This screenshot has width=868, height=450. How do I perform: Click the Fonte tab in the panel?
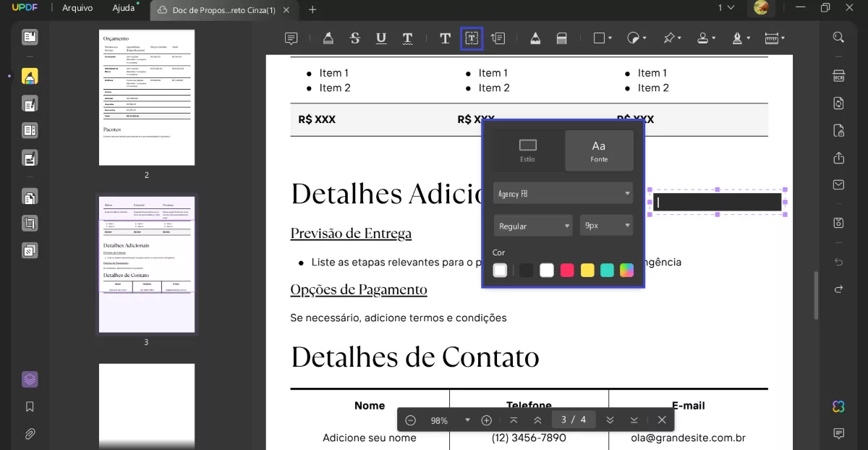point(598,150)
